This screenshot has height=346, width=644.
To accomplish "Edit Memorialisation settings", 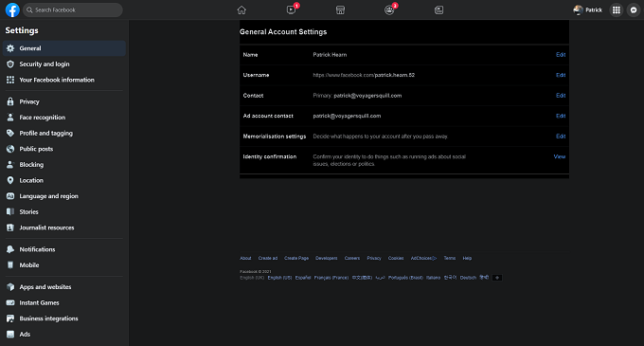I will 561,136.
